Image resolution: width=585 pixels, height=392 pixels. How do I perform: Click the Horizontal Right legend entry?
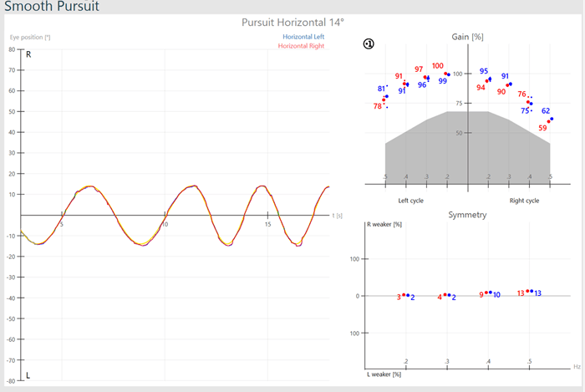[x=302, y=46]
